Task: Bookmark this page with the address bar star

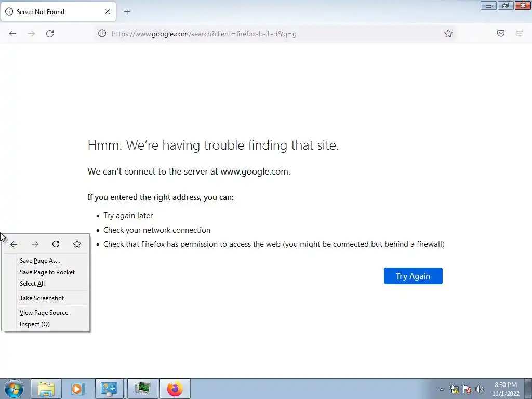Action: pyautogui.click(x=448, y=33)
